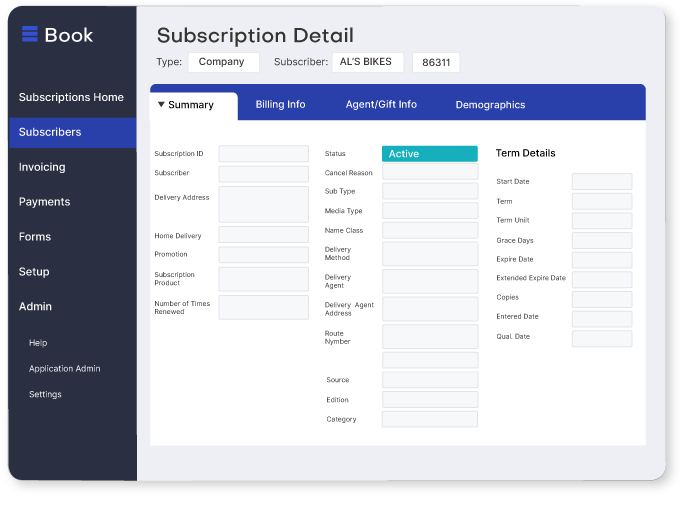The height and width of the screenshot is (520, 680).
Task: Select Subscribers in the sidebar
Action: coord(50,132)
